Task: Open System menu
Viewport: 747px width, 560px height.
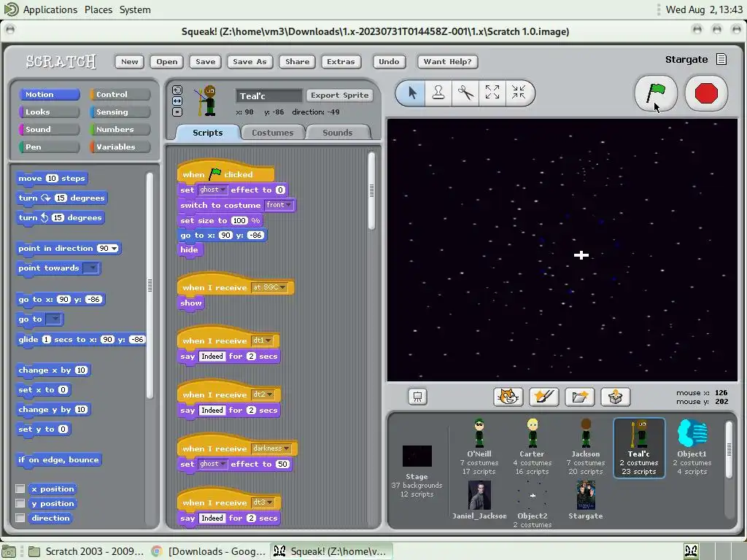Action: click(x=135, y=9)
